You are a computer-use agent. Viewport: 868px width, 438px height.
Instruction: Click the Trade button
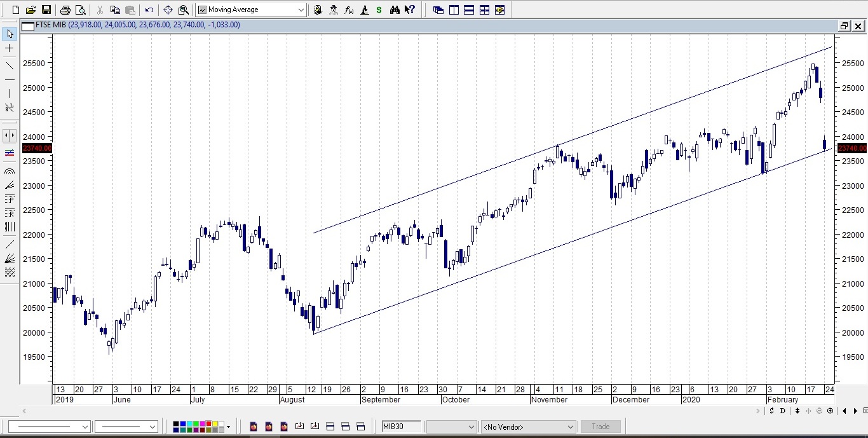[600, 427]
